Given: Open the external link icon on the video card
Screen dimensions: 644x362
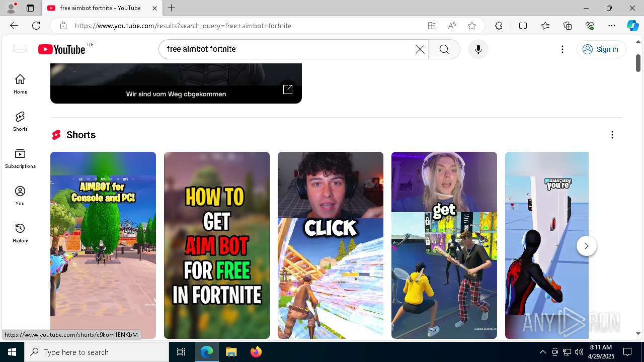Looking at the screenshot, I should tap(288, 89).
